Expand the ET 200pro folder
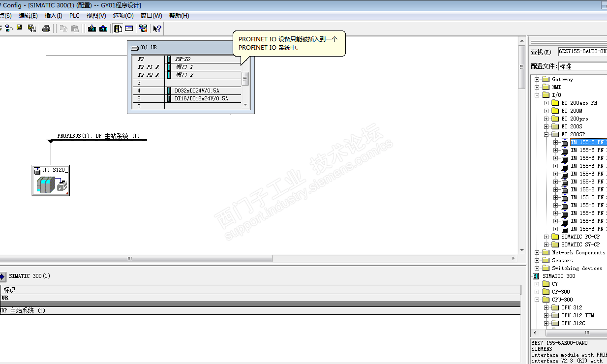Viewport: 607px width, 364px height. (546, 119)
